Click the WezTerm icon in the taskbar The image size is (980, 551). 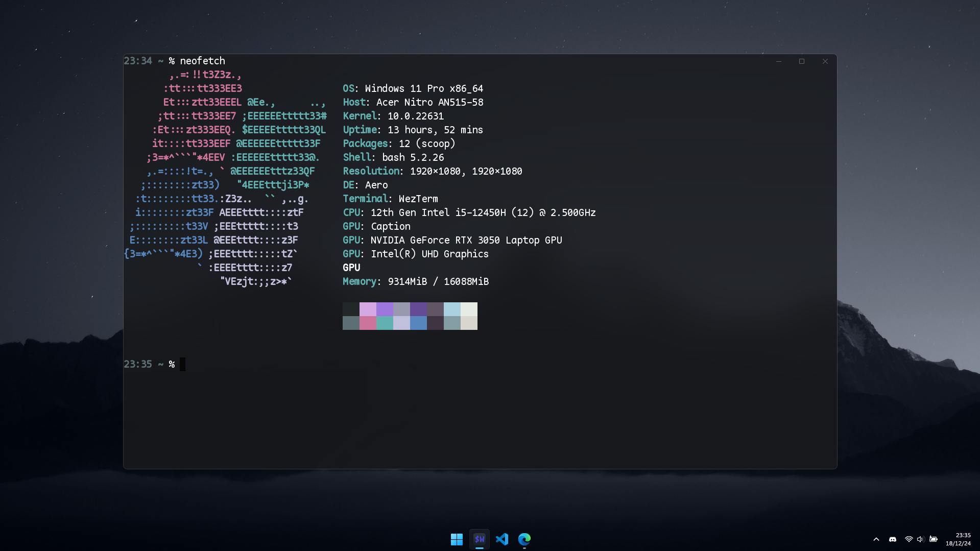[x=479, y=539]
